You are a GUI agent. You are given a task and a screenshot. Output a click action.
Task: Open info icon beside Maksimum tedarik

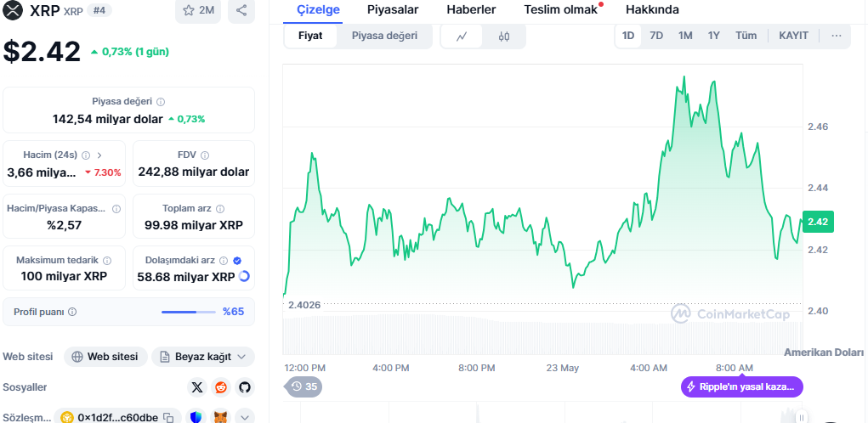pyautogui.click(x=107, y=260)
